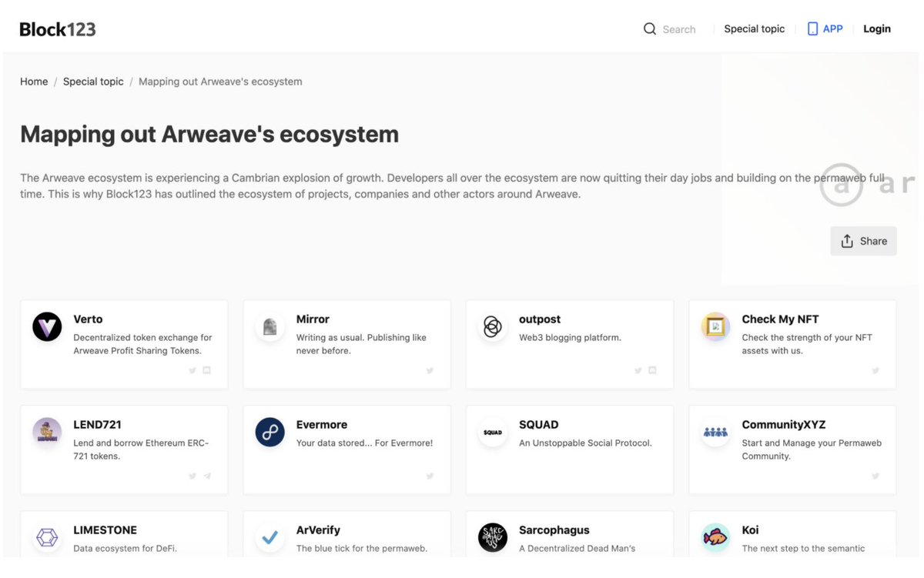Click the search magnifier icon
Image resolution: width=924 pixels, height=578 pixels.
[650, 29]
